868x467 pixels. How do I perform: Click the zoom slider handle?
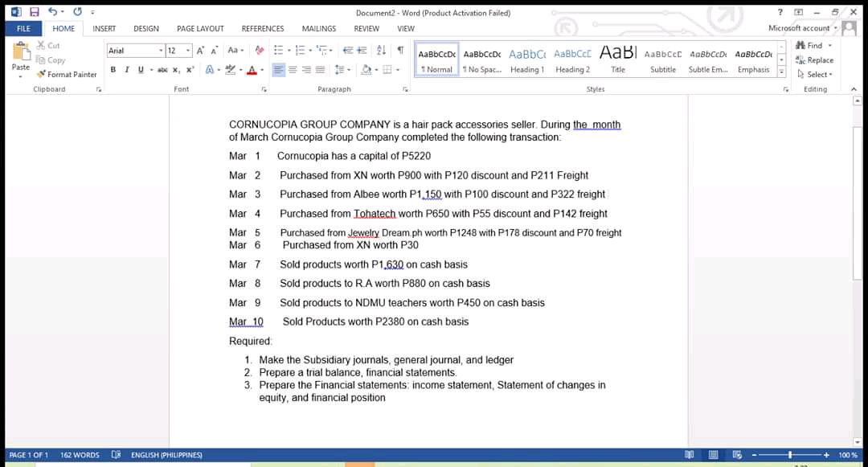tap(790, 455)
